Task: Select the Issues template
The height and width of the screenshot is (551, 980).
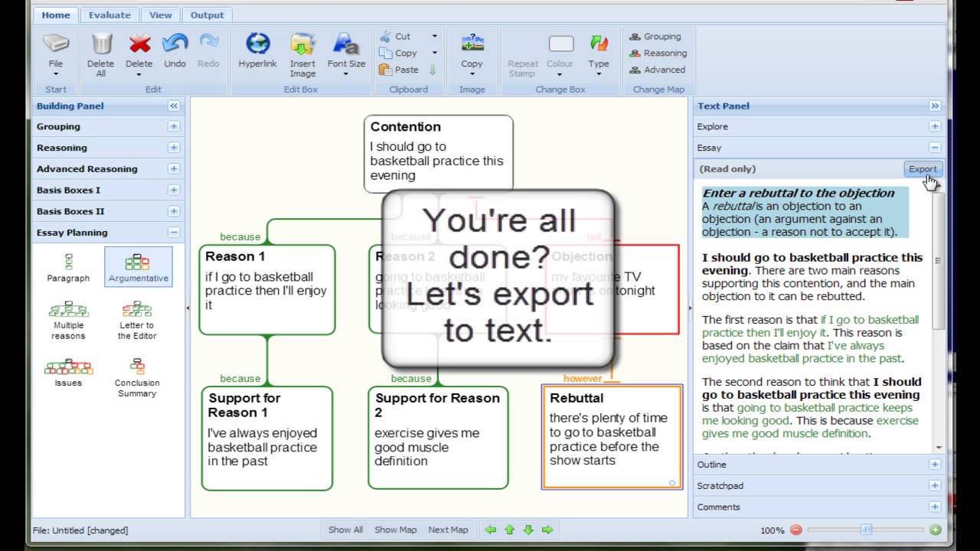Action: coord(68,372)
